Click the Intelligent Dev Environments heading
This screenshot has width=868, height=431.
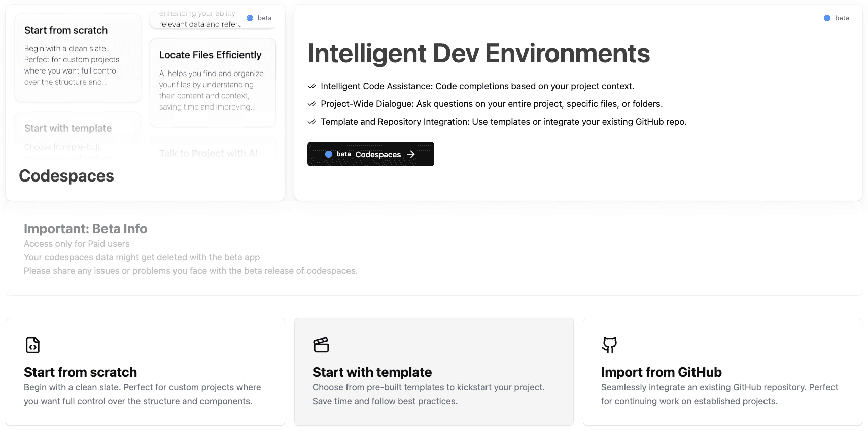pyautogui.click(x=478, y=53)
